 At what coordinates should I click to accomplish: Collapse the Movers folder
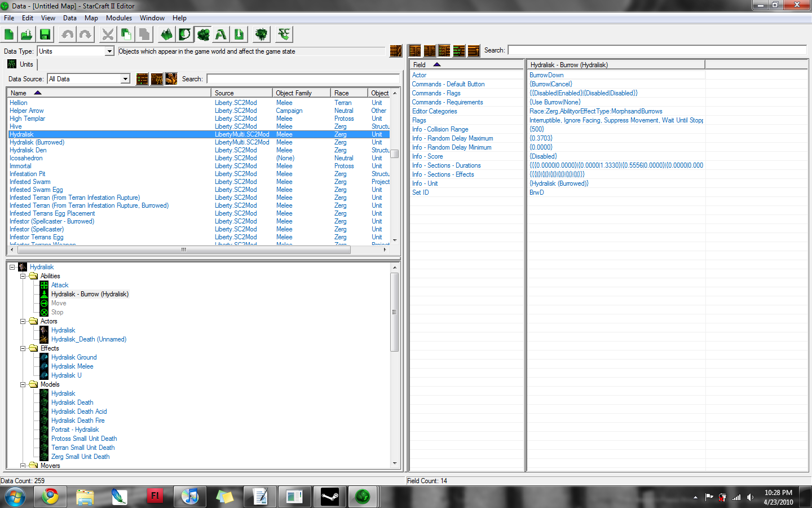[23, 466]
